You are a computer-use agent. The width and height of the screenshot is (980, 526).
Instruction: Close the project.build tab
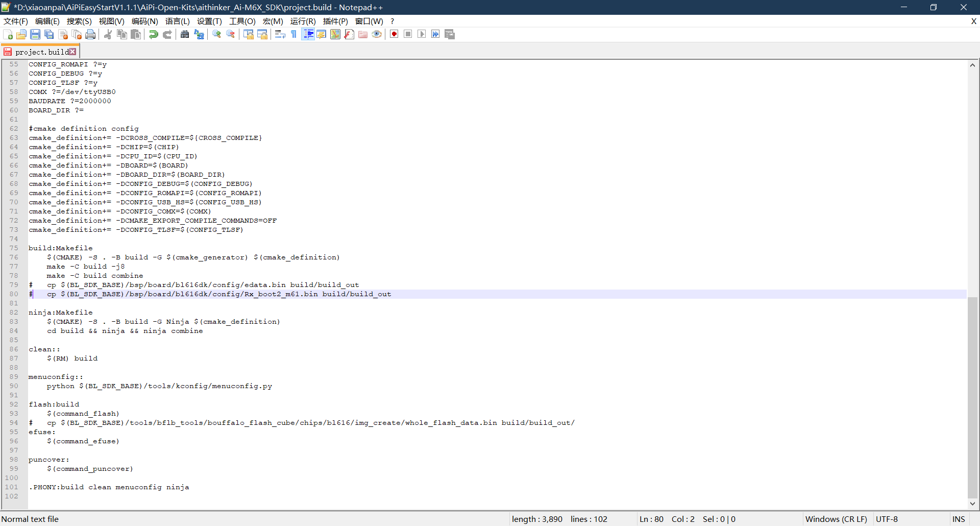point(72,52)
